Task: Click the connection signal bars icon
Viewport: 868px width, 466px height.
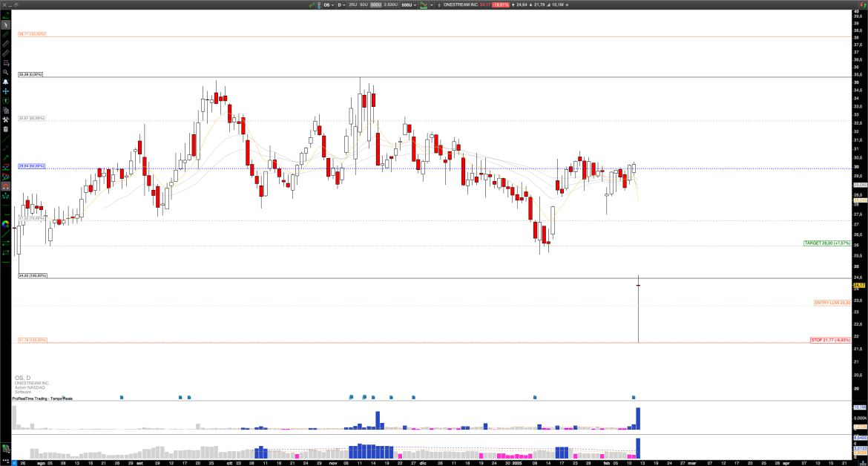Action: click(312, 5)
